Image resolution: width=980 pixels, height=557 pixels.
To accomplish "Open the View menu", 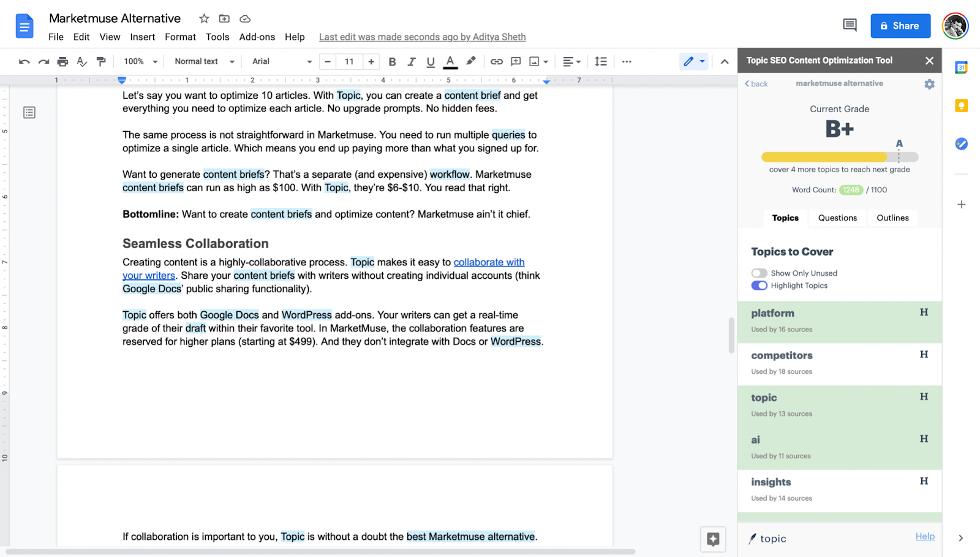I will coord(110,37).
